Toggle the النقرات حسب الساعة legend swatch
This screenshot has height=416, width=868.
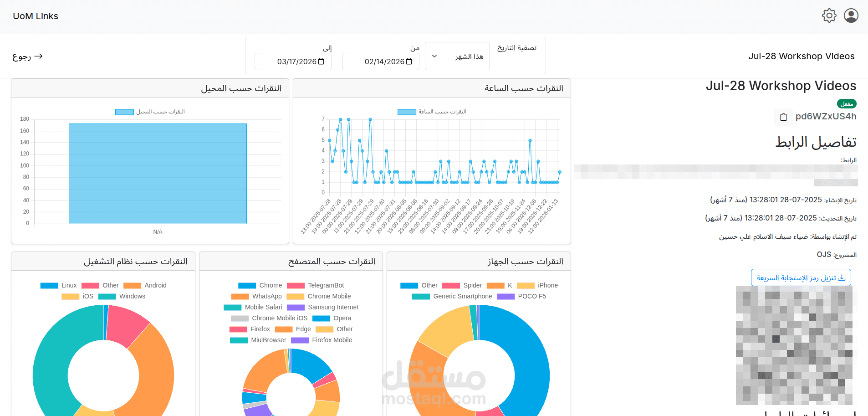(407, 112)
